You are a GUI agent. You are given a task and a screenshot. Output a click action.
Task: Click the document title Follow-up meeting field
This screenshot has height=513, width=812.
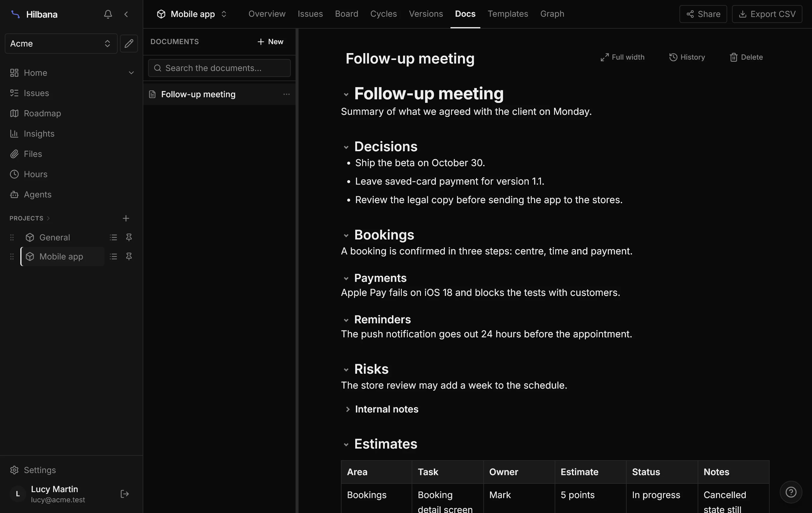click(410, 59)
